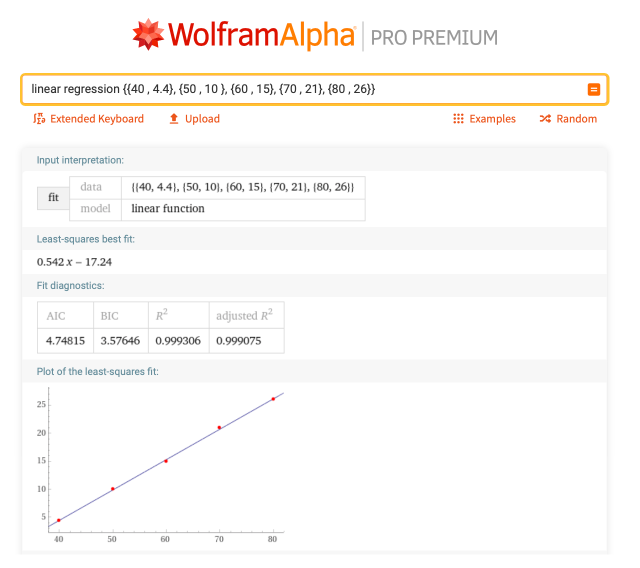Click the Extended Keyboard icon
Image resolution: width=640 pixels, height=568 pixels.
[x=39, y=119]
